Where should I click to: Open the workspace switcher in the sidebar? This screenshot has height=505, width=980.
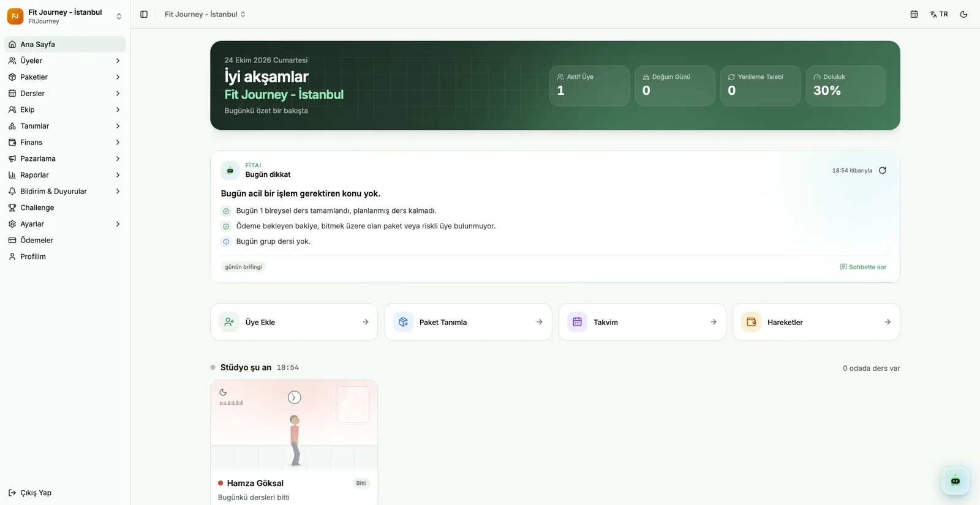[65, 17]
